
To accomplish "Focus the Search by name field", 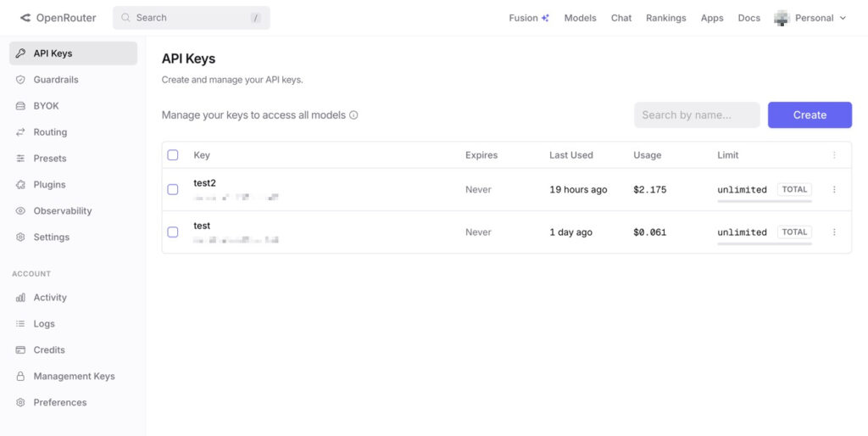I will [697, 115].
